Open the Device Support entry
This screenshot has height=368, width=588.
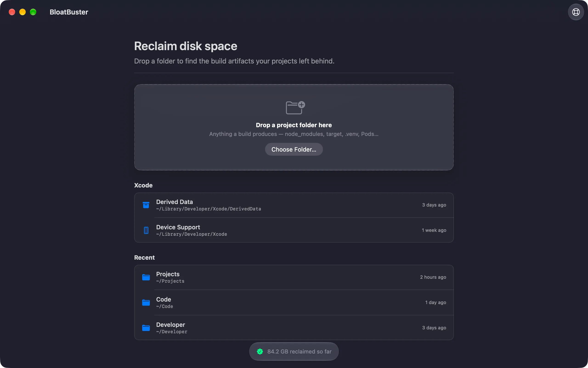pos(294,230)
